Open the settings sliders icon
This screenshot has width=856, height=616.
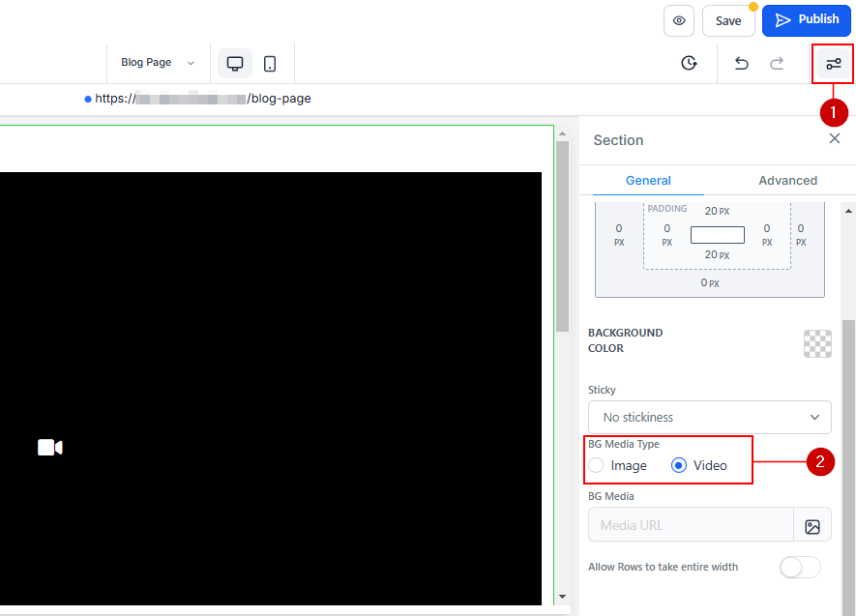833,64
